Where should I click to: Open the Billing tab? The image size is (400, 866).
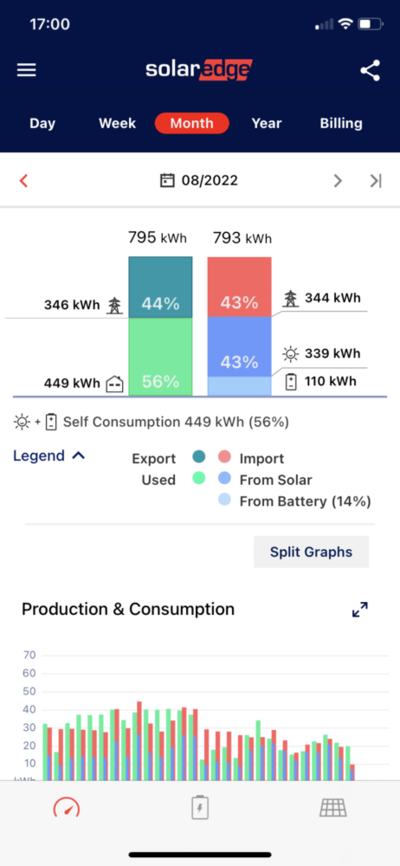coord(341,123)
